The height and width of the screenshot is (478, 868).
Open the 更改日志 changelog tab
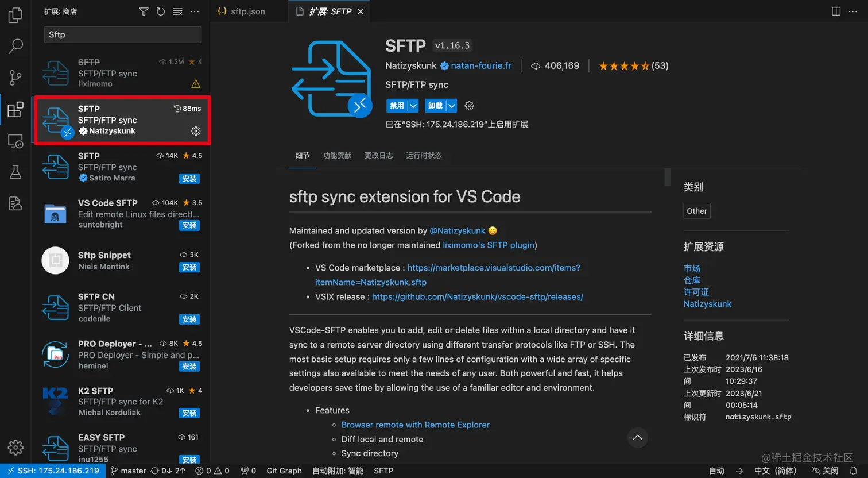point(379,156)
